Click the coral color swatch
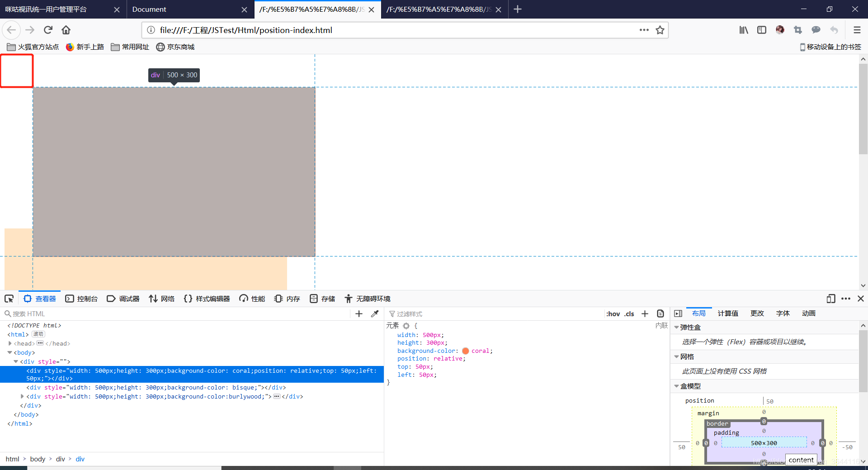The height and width of the screenshot is (470, 868). (466, 351)
